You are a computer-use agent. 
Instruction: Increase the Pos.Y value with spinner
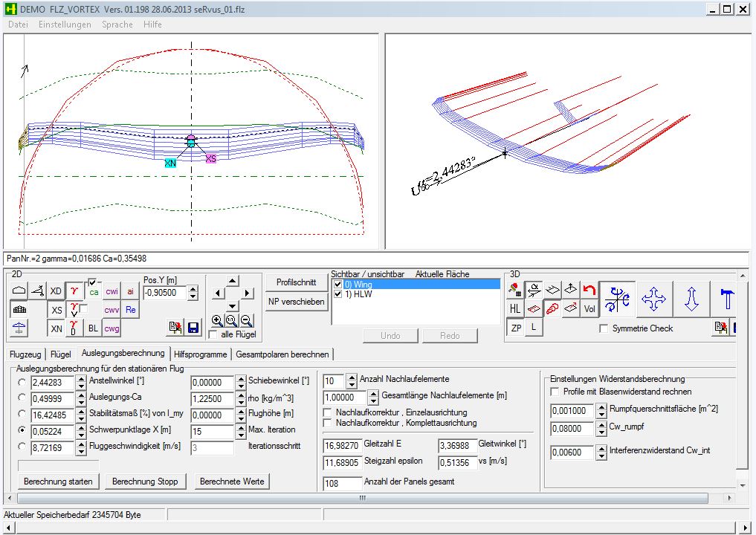pos(193,290)
